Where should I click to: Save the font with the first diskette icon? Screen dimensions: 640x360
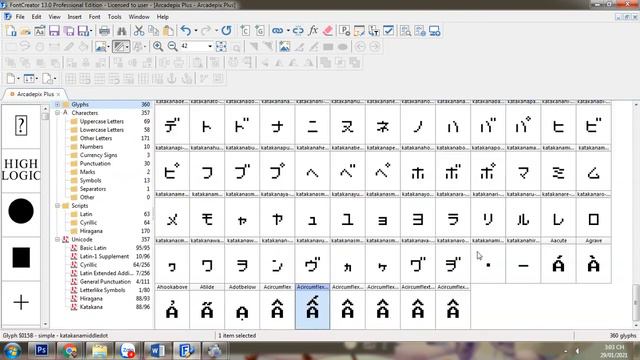(54, 31)
